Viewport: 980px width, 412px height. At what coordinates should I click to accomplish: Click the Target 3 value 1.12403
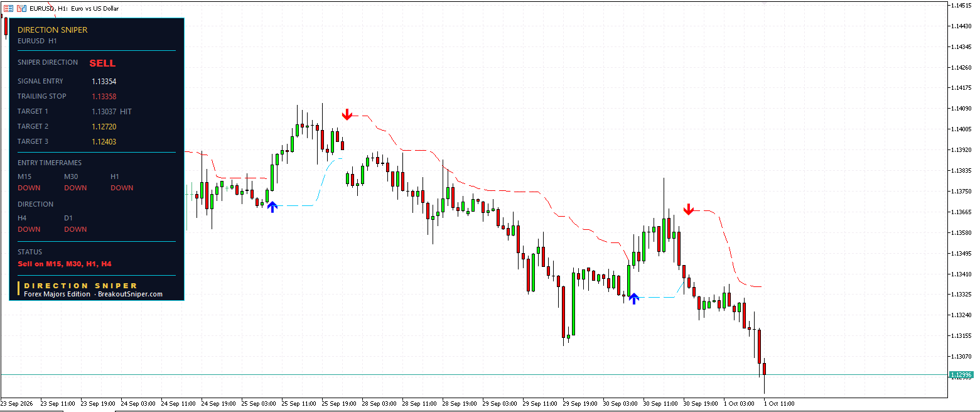tap(104, 142)
